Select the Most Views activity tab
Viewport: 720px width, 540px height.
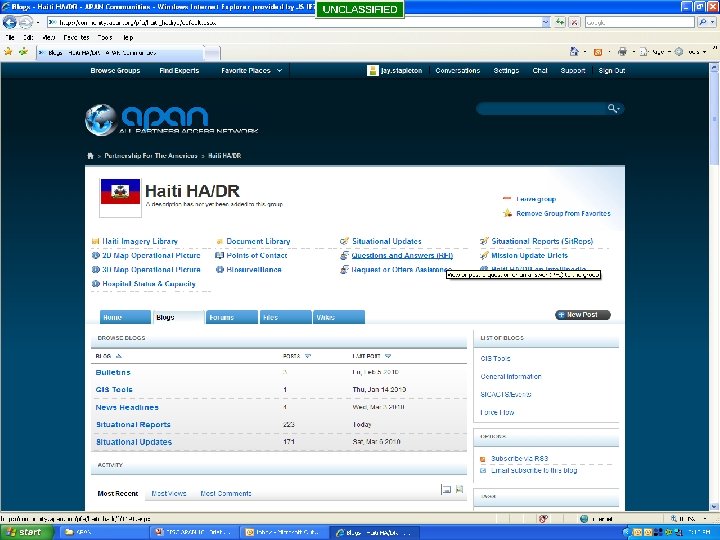169,494
